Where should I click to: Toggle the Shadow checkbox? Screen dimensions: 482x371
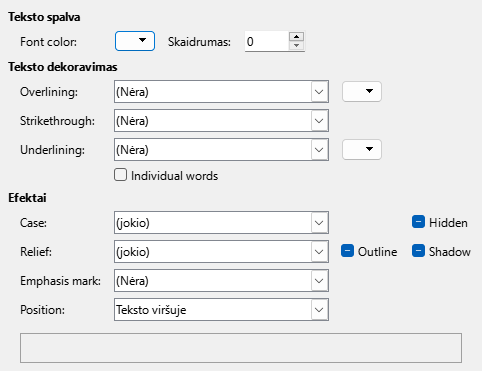click(418, 251)
